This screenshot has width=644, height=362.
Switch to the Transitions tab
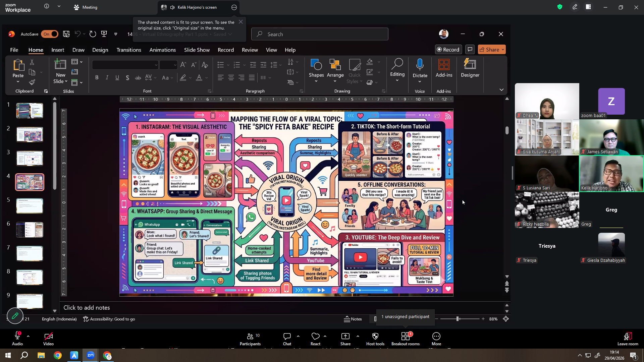coord(129,50)
